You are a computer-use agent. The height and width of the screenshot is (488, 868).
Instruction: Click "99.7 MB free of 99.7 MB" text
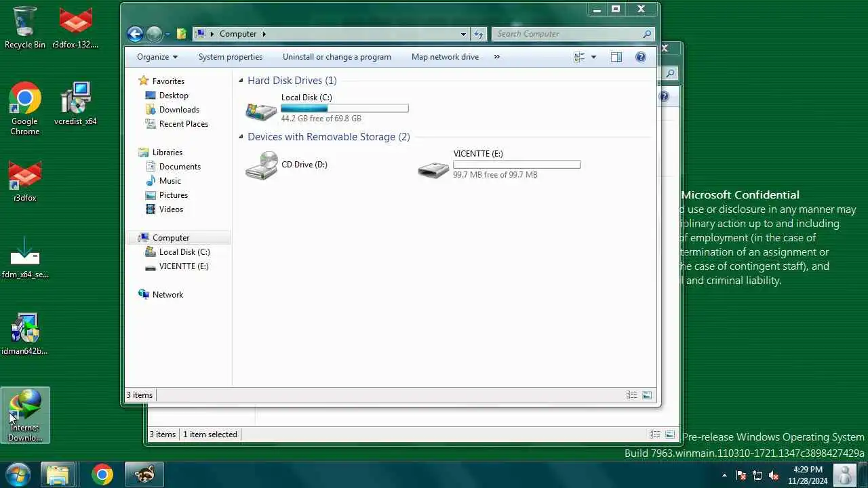(x=496, y=175)
